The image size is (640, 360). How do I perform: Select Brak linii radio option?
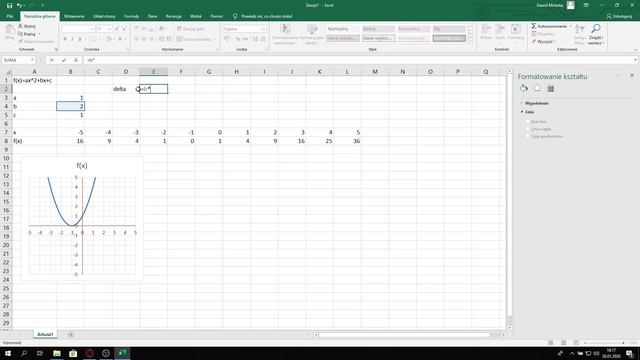527,122
